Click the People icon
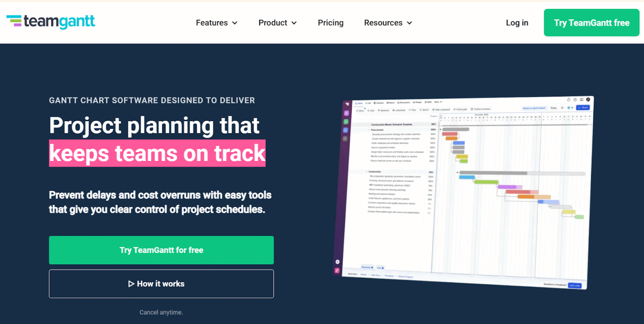Screen dimensions: 644x324 pos(418,102)
